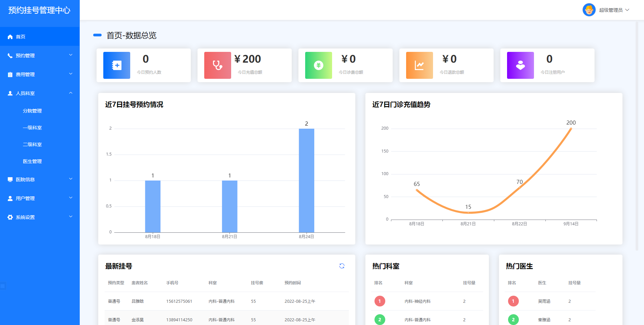This screenshot has width=644, height=325.
Task: Click the blue 今日预约人数 card icon
Action: coord(116,65)
